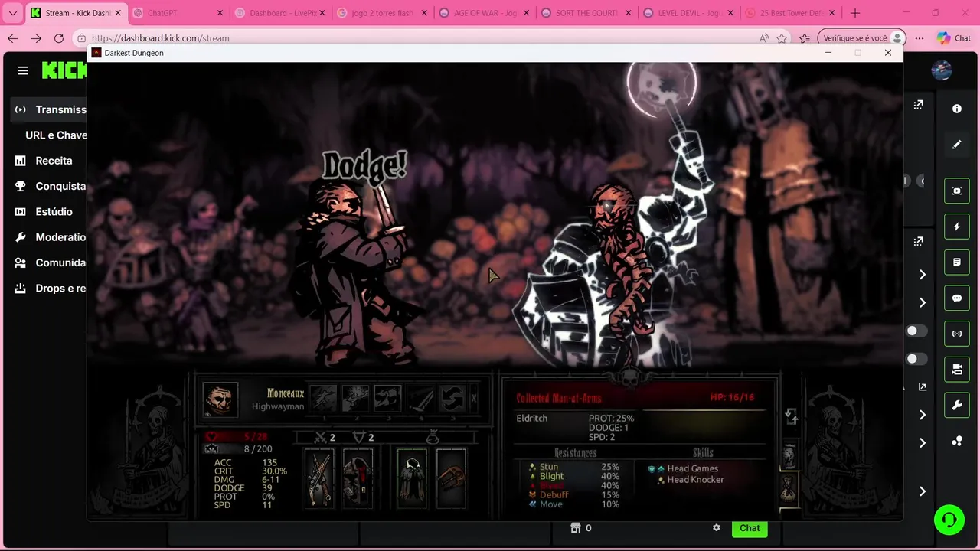Click the notes document icon in Kick toolbar
This screenshot has height=551, width=980.
click(x=957, y=262)
